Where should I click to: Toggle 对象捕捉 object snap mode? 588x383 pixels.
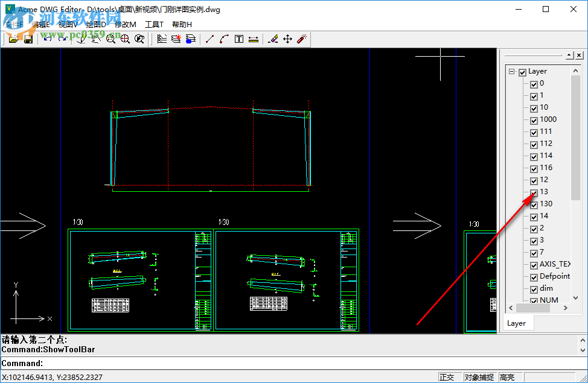click(479, 376)
